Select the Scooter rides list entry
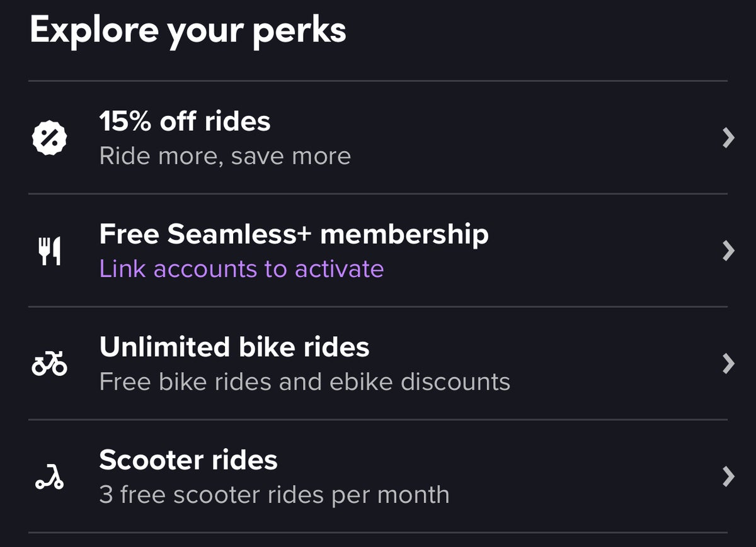 coord(378,477)
